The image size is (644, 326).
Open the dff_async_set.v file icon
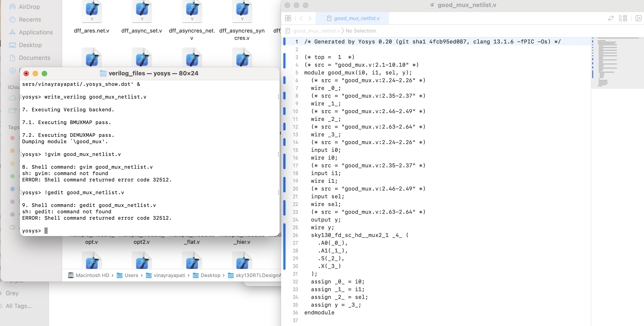click(142, 11)
